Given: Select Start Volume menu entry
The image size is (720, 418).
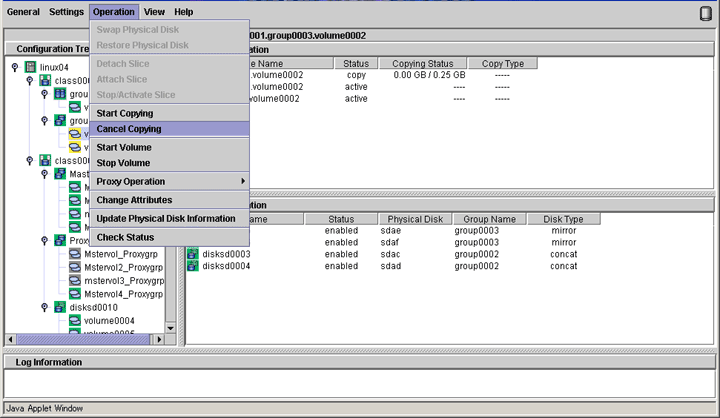Looking at the screenshot, I should 124,147.
